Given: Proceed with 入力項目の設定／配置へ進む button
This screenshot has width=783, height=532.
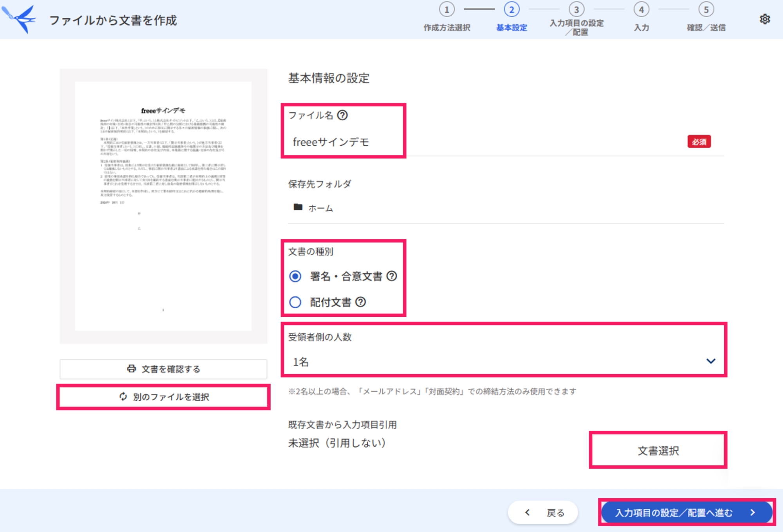Looking at the screenshot, I should click(x=687, y=512).
